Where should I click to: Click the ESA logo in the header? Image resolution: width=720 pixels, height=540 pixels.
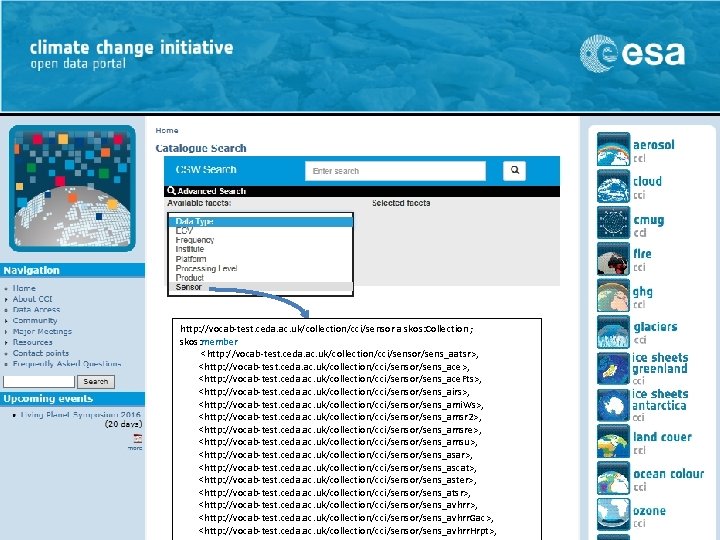[x=633, y=54]
